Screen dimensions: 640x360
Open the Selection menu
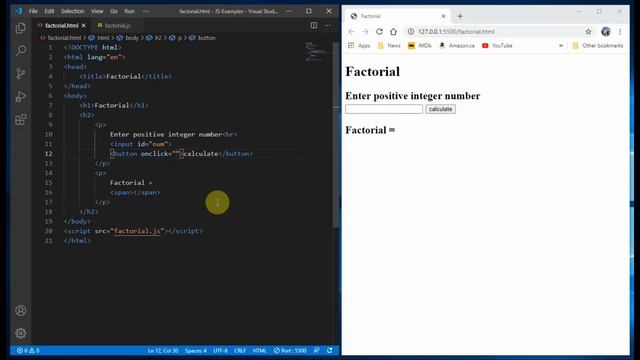[x=72, y=11]
